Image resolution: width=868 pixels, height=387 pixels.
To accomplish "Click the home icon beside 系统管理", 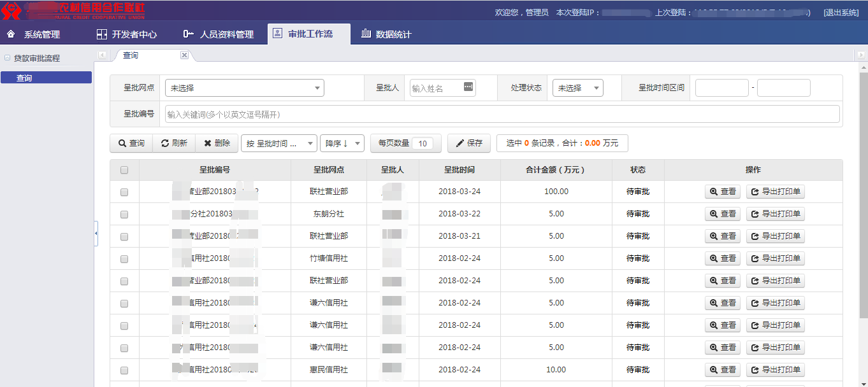I will click(x=11, y=34).
